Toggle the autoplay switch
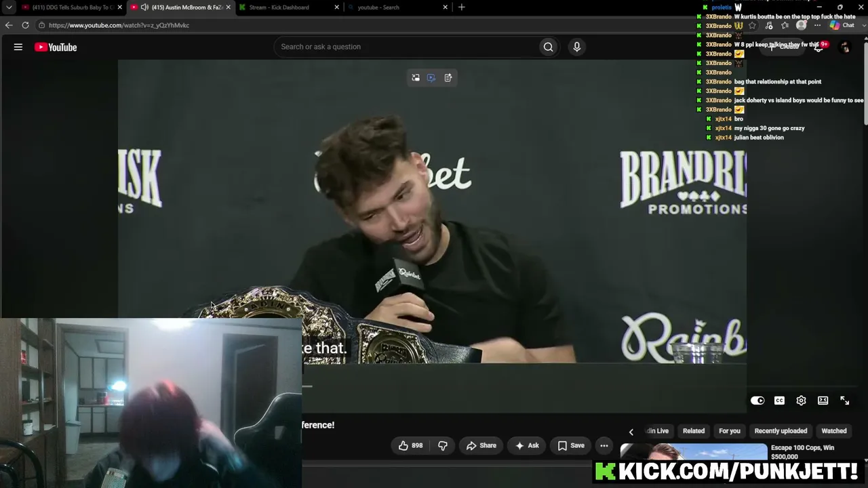Screen dimensions: 868x488 [757, 401]
